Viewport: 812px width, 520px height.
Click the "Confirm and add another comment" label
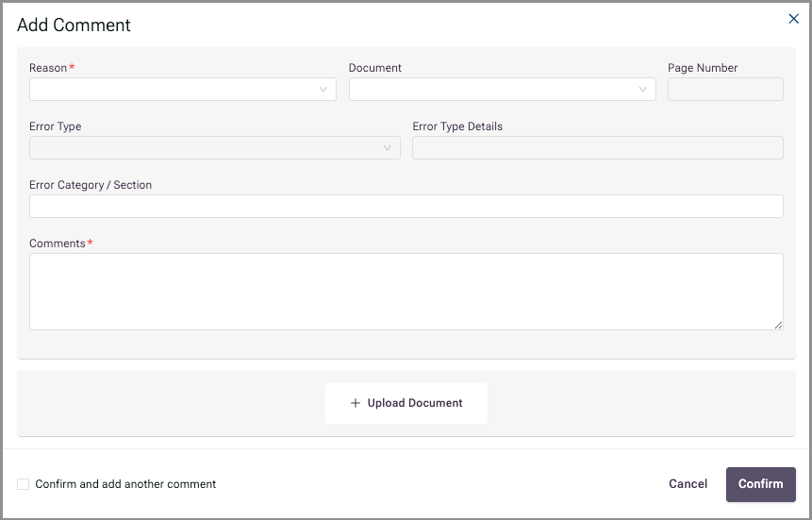[x=125, y=484]
